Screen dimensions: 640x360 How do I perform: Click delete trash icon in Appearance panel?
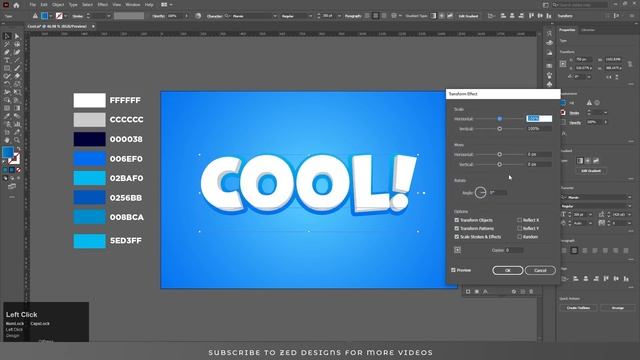(x=531, y=291)
